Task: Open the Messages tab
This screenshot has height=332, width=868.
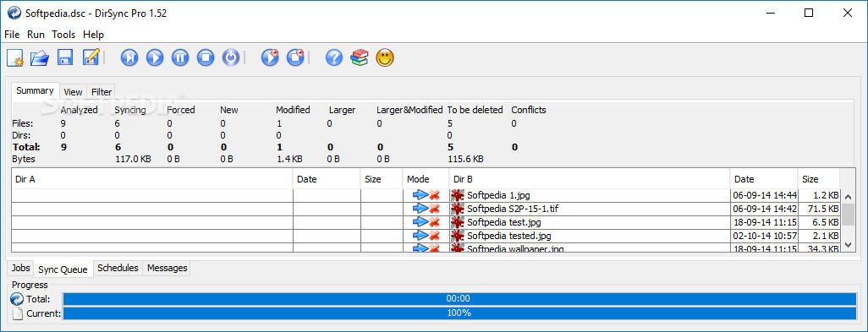Action: click(x=168, y=268)
